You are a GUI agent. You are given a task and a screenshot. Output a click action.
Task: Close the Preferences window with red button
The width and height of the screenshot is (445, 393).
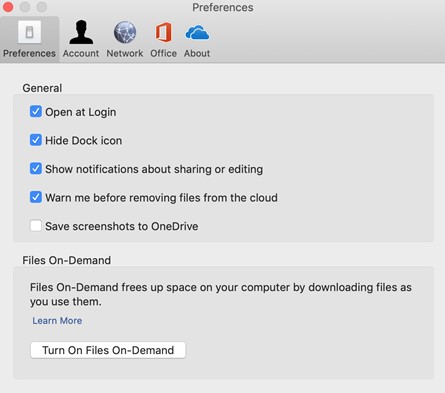[7, 7]
